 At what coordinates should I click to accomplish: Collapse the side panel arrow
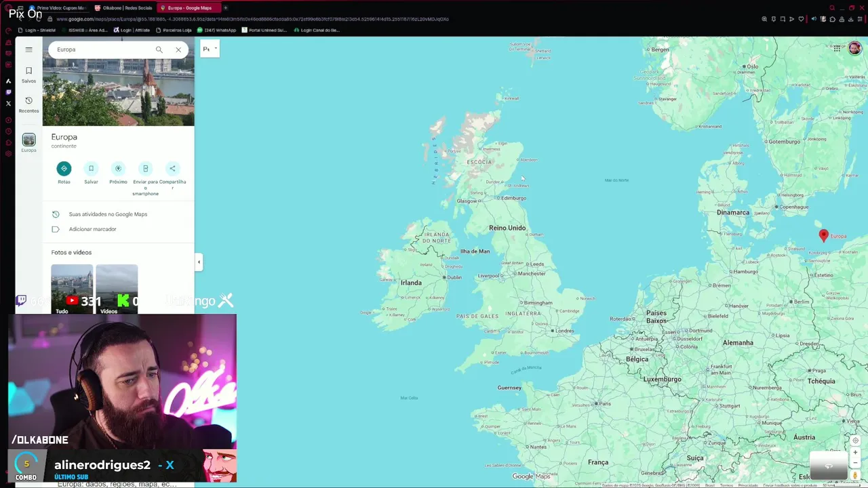point(199,262)
